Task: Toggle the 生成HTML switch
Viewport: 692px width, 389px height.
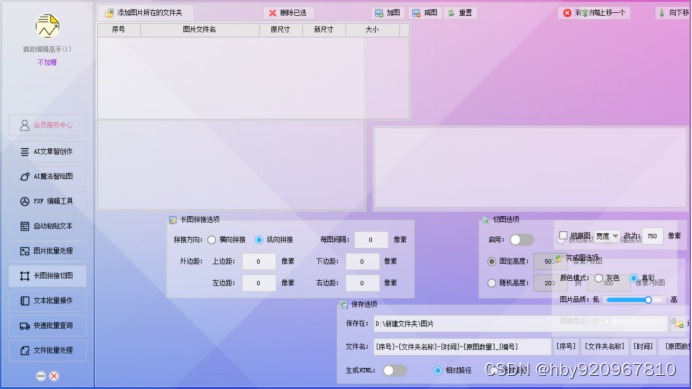Action: point(394,370)
